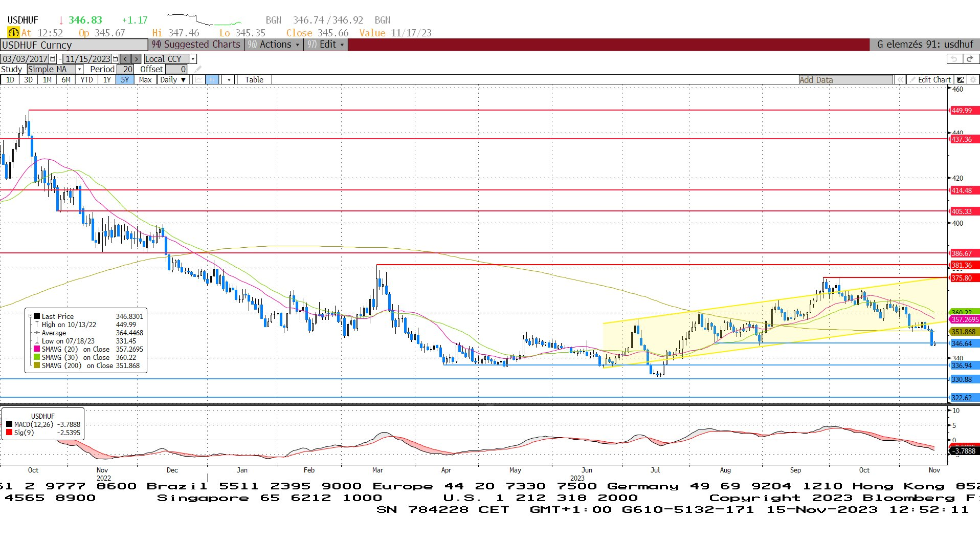The height and width of the screenshot is (538, 980).
Task: Select the -3.7888 MACD value label
Action: coord(964,451)
